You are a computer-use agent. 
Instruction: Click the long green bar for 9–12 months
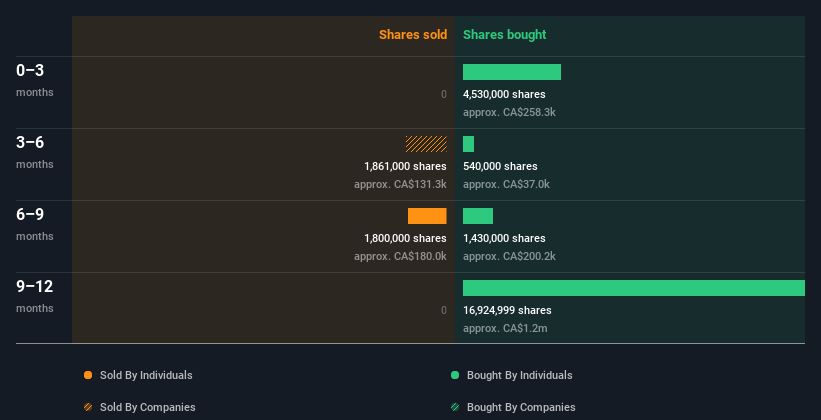tap(634, 288)
